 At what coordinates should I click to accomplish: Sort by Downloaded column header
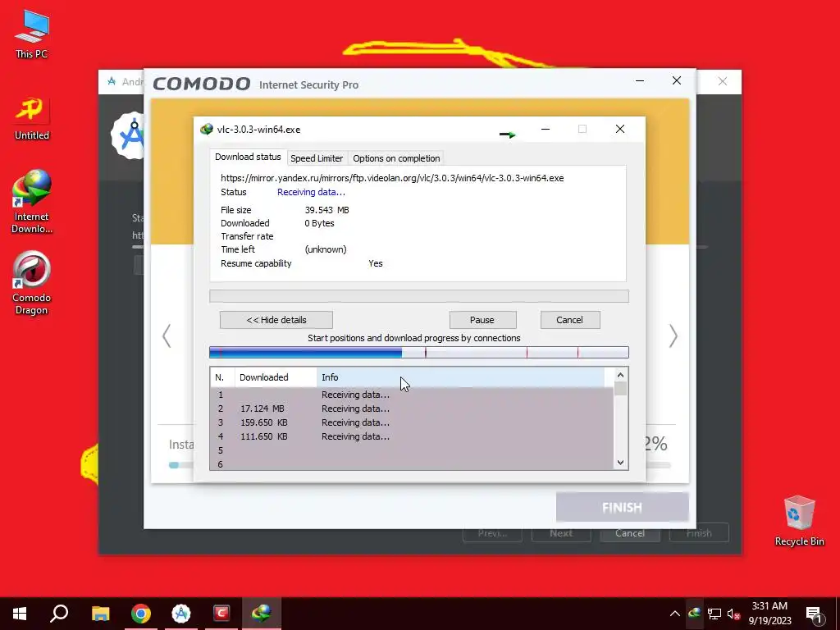[276, 377]
